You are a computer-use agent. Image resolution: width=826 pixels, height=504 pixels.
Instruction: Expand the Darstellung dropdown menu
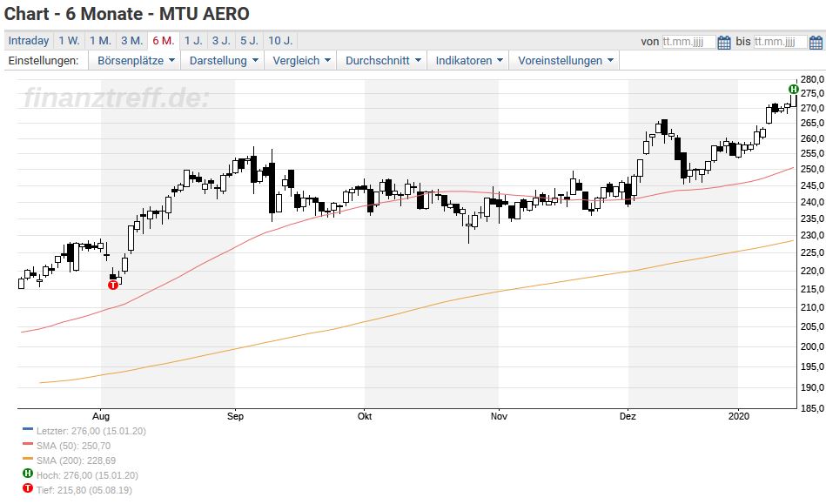coord(224,61)
